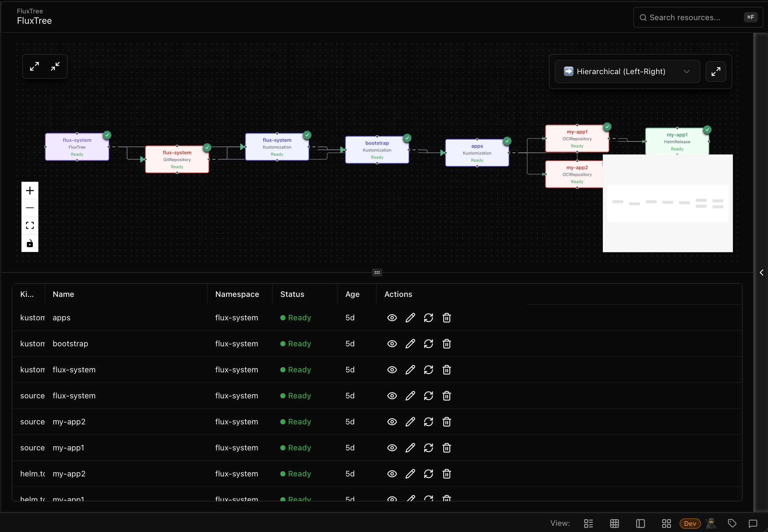Sync the apps Kustomization
Image resolution: width=768 pixels, height=532 pixels.
[428, 318]
